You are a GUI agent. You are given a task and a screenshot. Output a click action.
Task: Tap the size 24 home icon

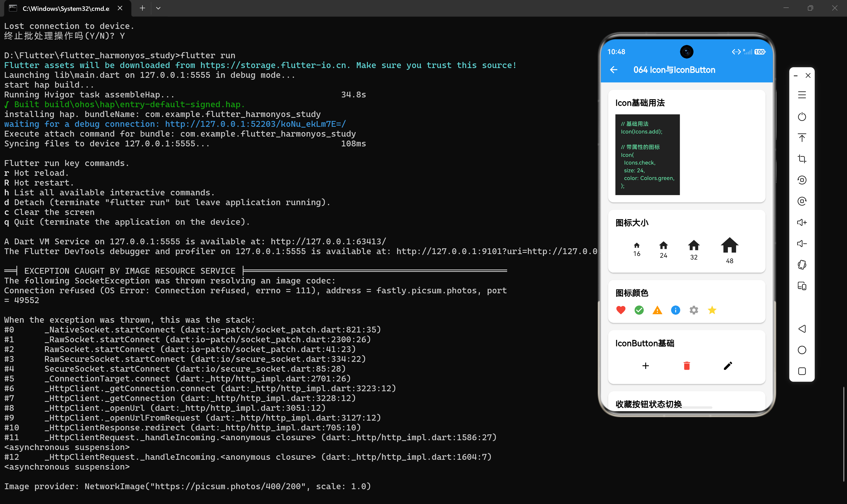664,245
